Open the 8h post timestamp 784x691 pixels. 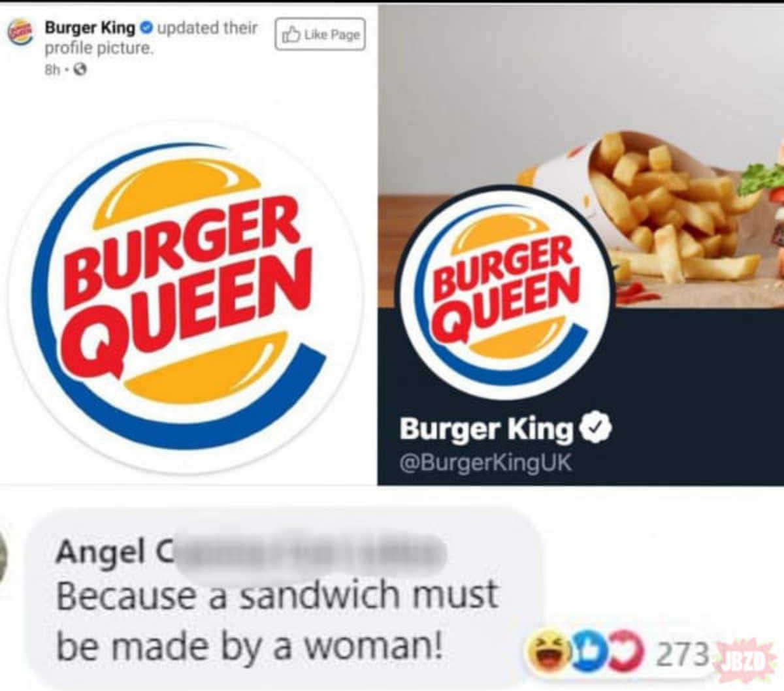[52, 69]
